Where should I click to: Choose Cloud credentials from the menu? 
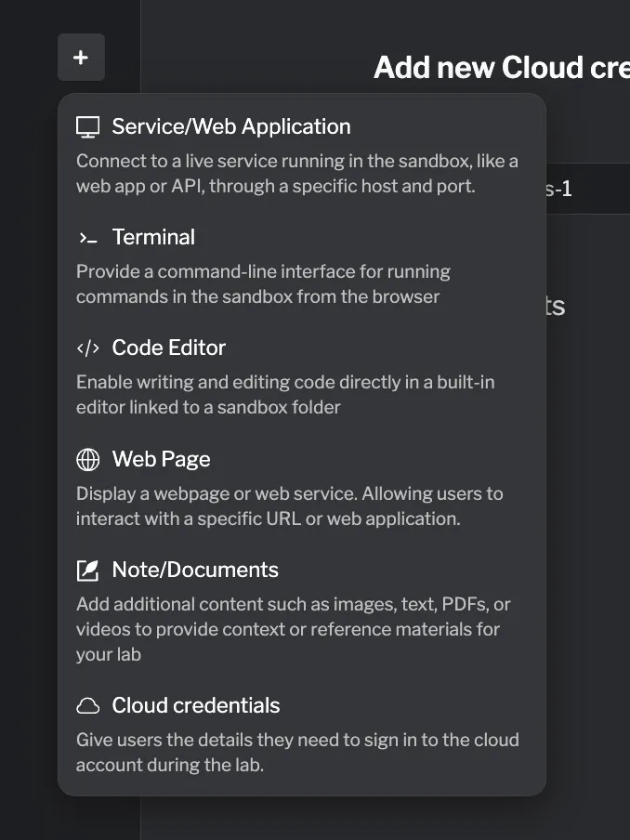pos(195,705)
